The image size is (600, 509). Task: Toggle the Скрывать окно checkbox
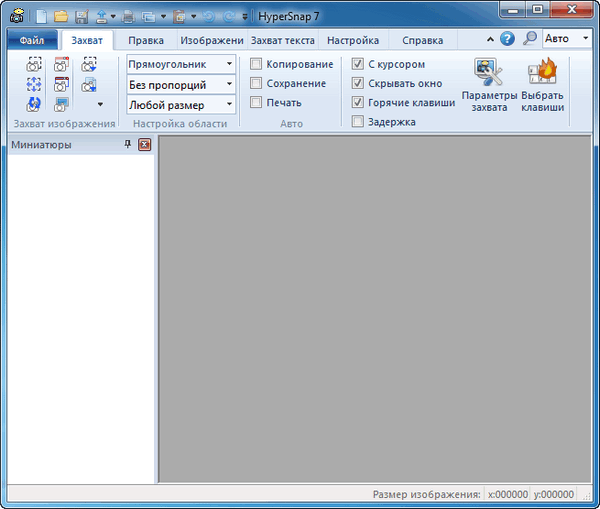tap(358, 83)
